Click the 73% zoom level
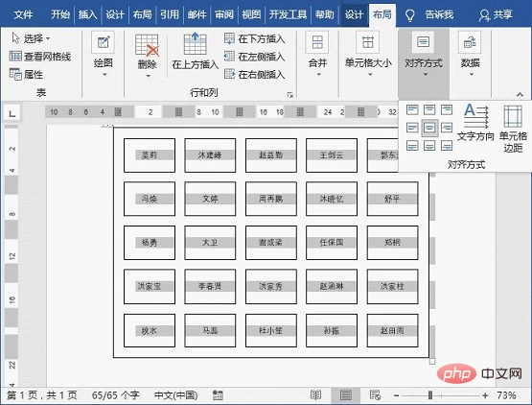 (x=506, y=395)
